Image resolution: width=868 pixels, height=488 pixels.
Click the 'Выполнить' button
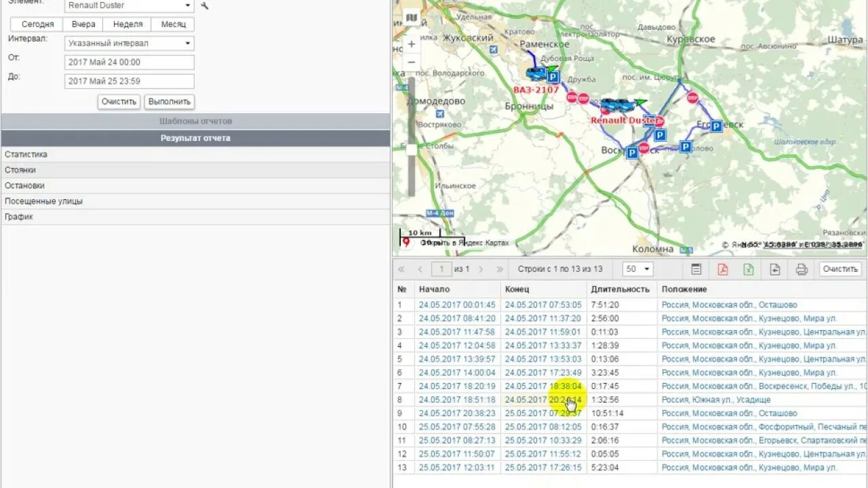170,102
